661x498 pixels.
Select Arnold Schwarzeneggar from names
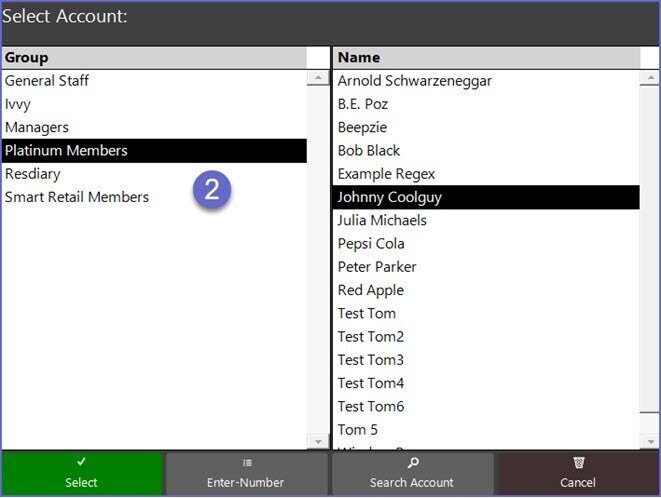pos(415,80)
